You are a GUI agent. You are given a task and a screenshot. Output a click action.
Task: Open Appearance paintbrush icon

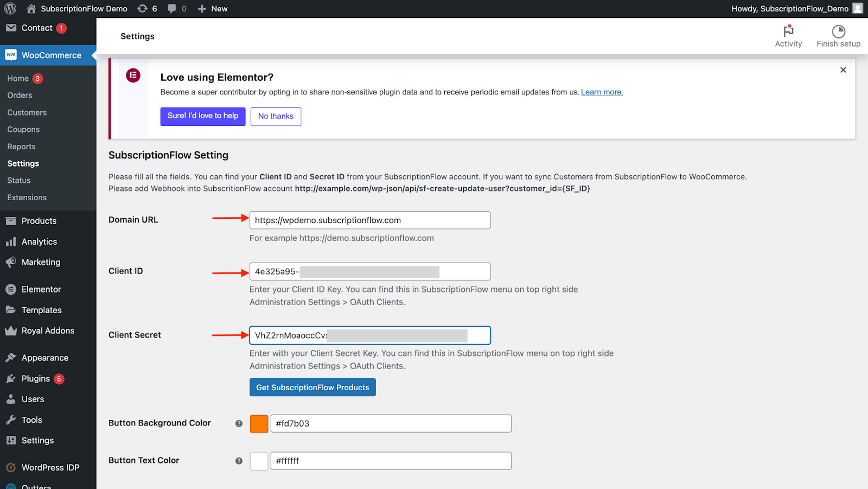[11, 358]
